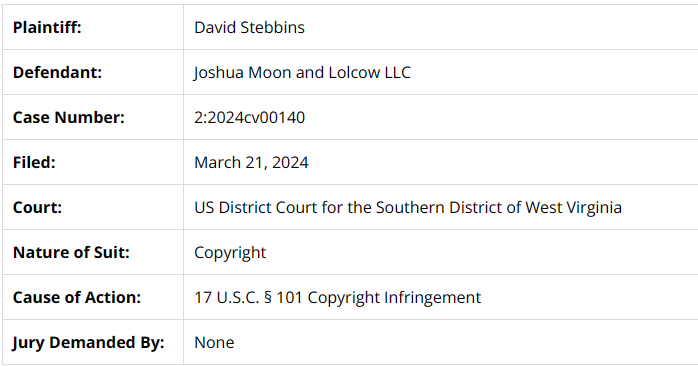Select case number 2:2024cv00140

[249, 118]
